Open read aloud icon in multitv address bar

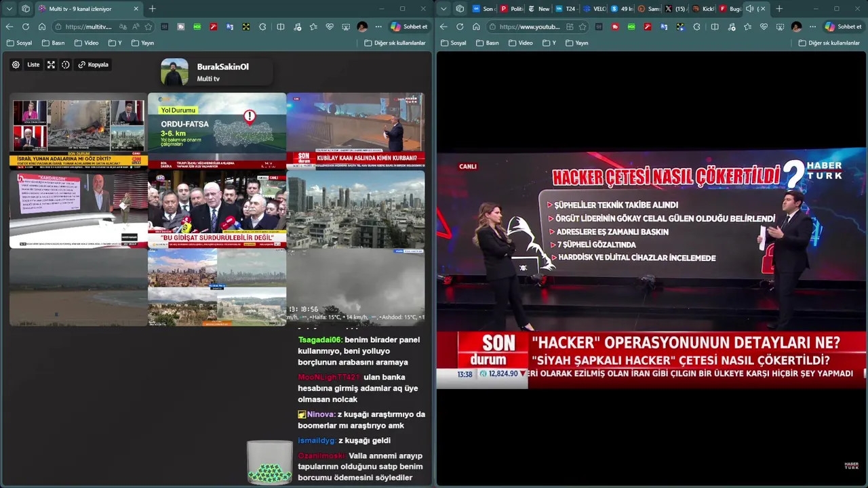(x=136, y=26)
